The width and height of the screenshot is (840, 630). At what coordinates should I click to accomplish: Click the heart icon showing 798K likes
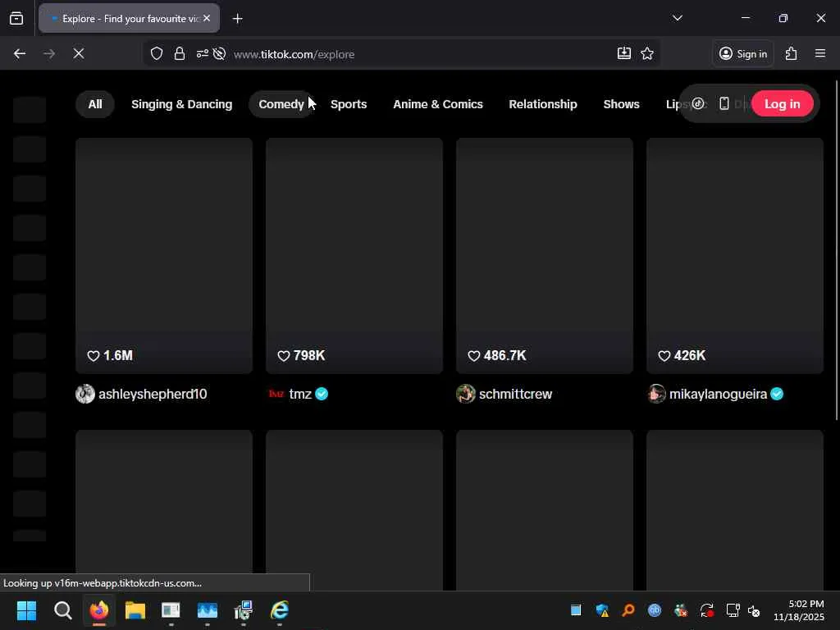[283, 356]
